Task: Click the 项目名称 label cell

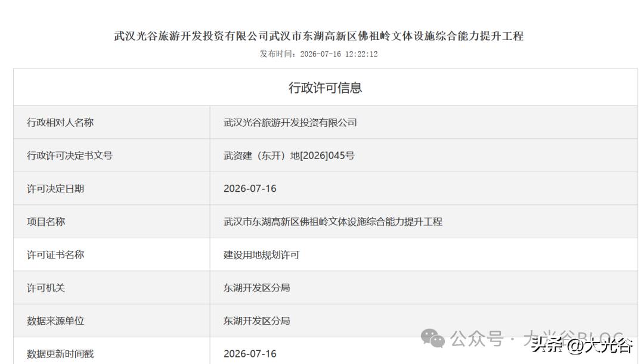Action: (112, 222)
